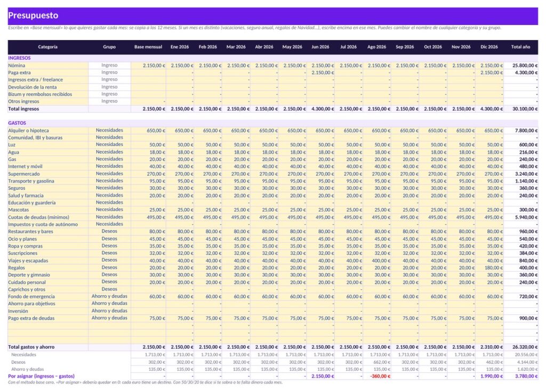Select Deporte y gimnasio category cell

[x=48, y=275]
